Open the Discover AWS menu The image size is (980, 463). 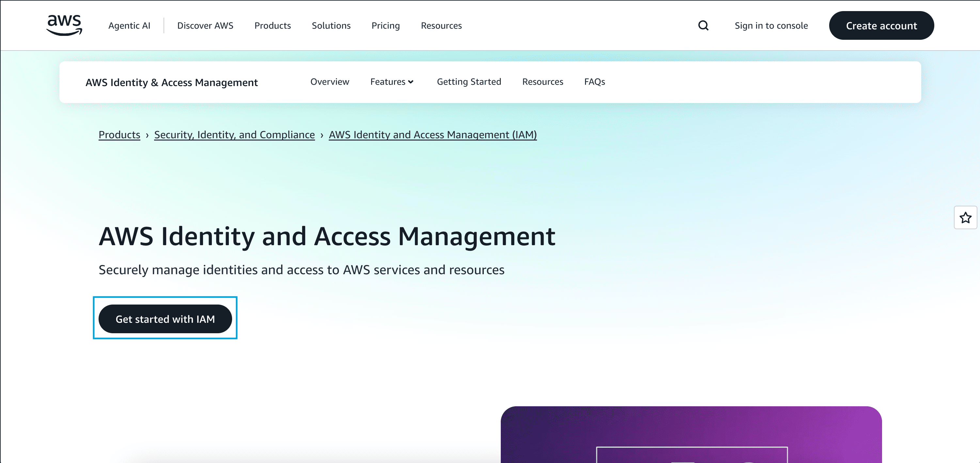(205, 25)
